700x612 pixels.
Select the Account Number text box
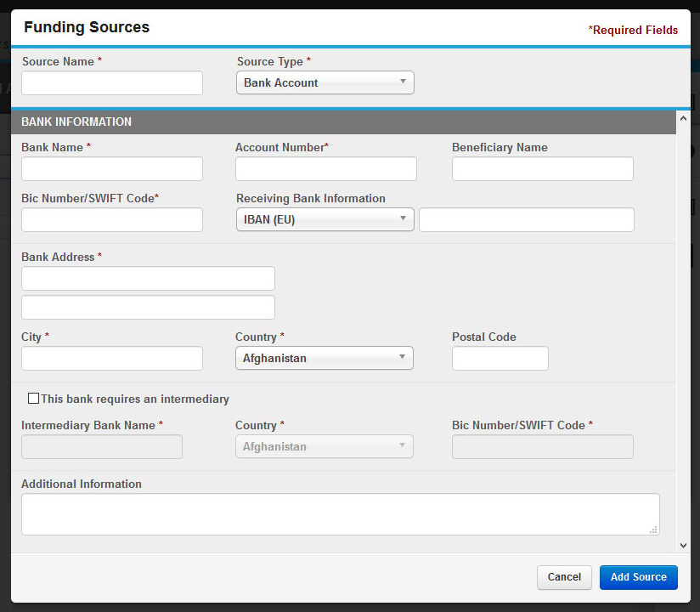click(x=326, y=168)
